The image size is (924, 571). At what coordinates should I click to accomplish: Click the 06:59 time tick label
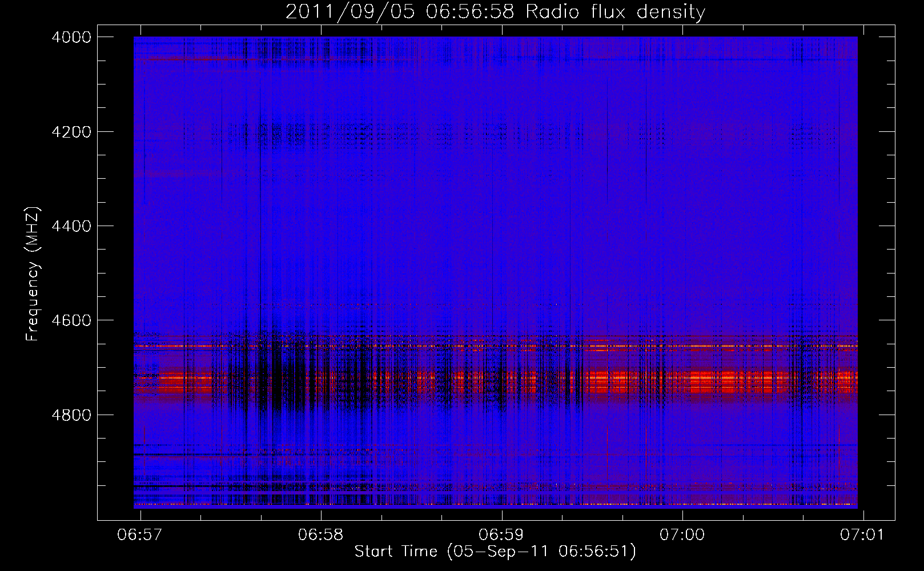[501, 534]
